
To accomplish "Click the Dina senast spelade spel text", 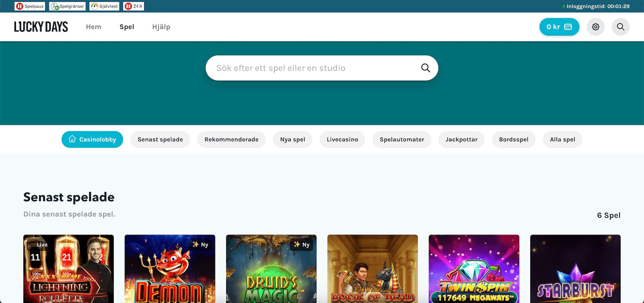I will pyautogui.click(x=69, y=214).
